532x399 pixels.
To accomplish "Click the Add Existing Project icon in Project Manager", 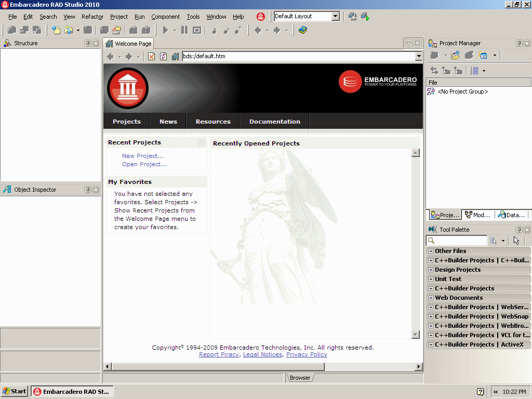I will pyautogui.click(x=455, y=56).
